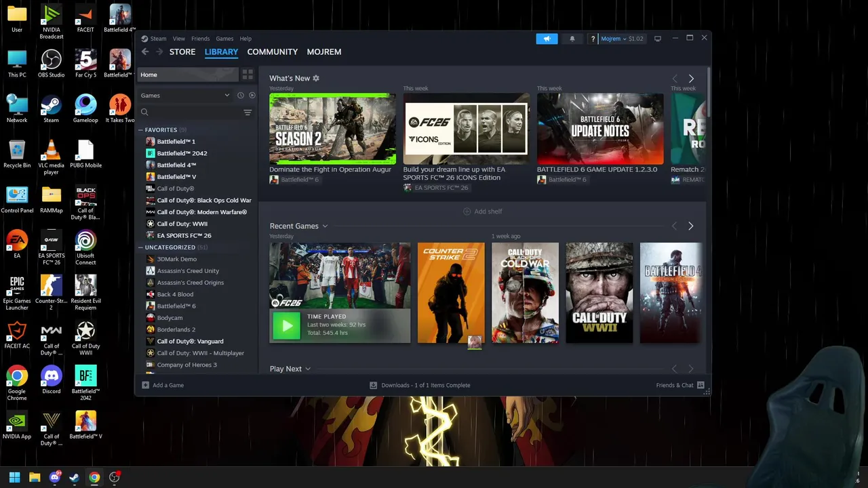868x488 pixels.
Task: Switch to the COMMUNITY tab
Action: coord(273,52)
